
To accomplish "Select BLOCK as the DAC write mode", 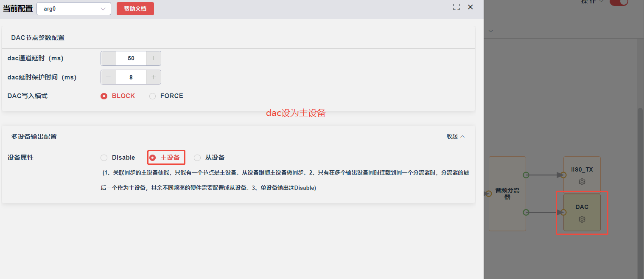I will (x=118, y=96).
